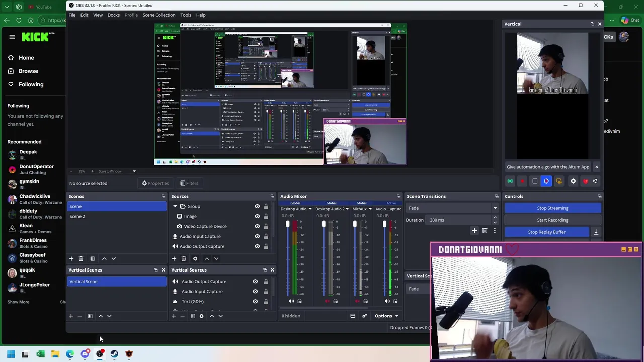Hide the Group source with eye icon

pos(257,206)
